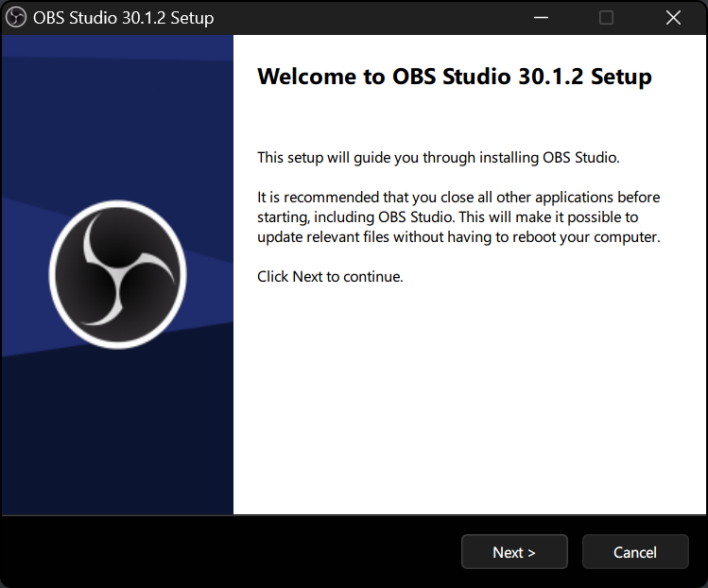Click the window title "OBS Studio 30.1.2 Setup"
This screenshot has height=588, width=708.
[x=123, y=18]
